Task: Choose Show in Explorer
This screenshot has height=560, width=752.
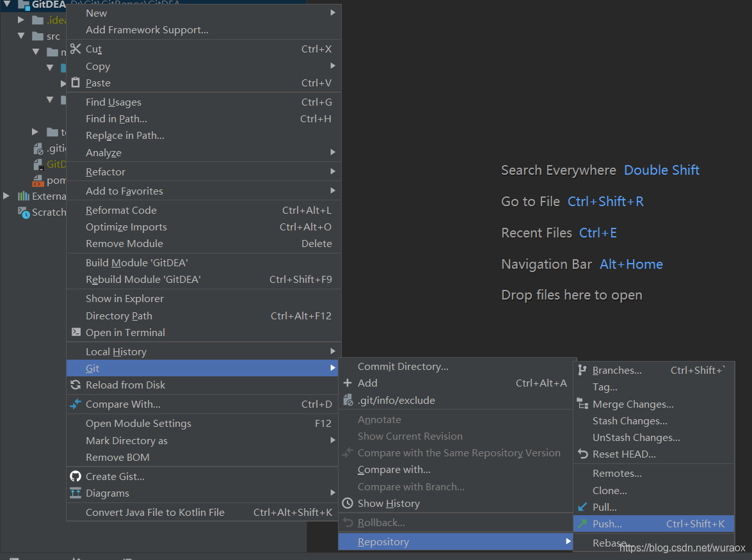Action: [204, 299]
